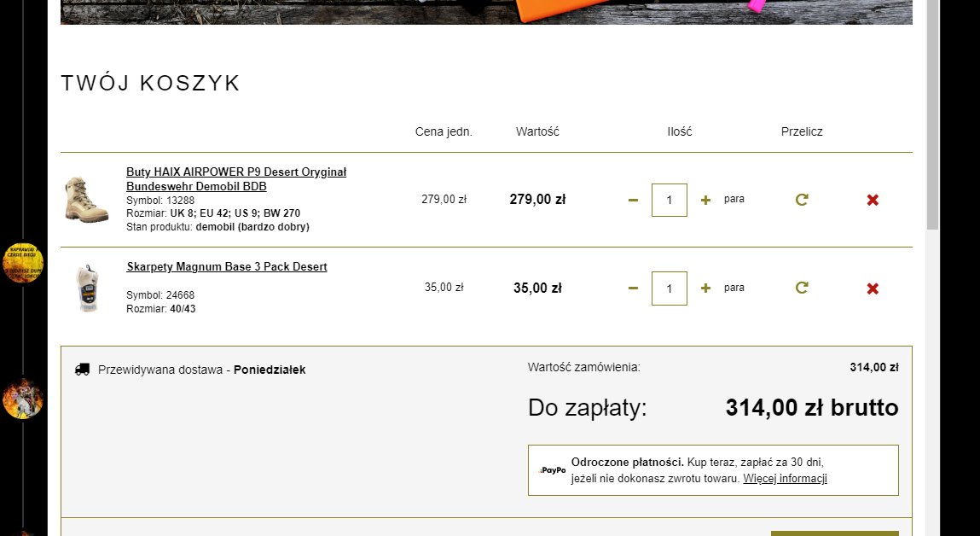Remove Skarpety Magnum socks from cart

[873, 288]
